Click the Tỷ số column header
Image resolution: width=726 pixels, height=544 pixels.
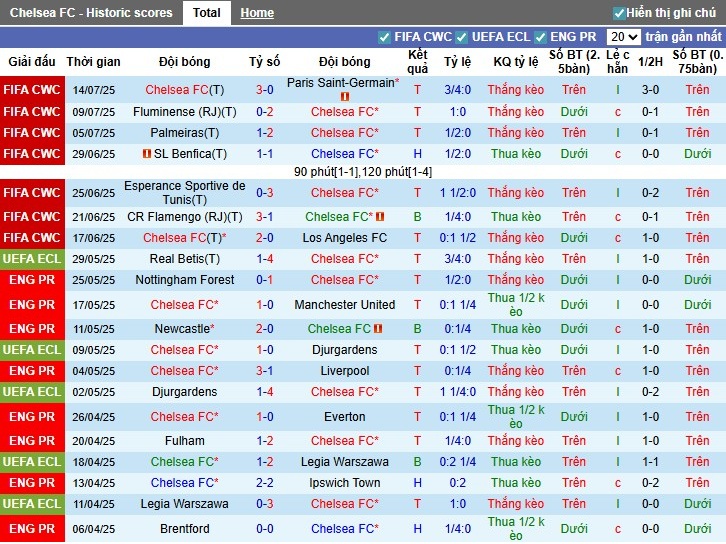[x=264, y=62]
